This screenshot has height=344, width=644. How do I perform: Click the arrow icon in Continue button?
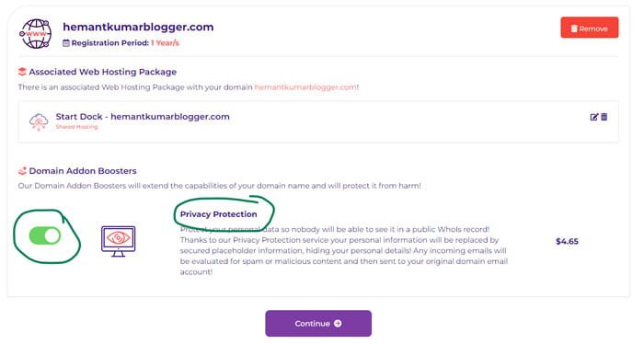click(x=338, y=324)
